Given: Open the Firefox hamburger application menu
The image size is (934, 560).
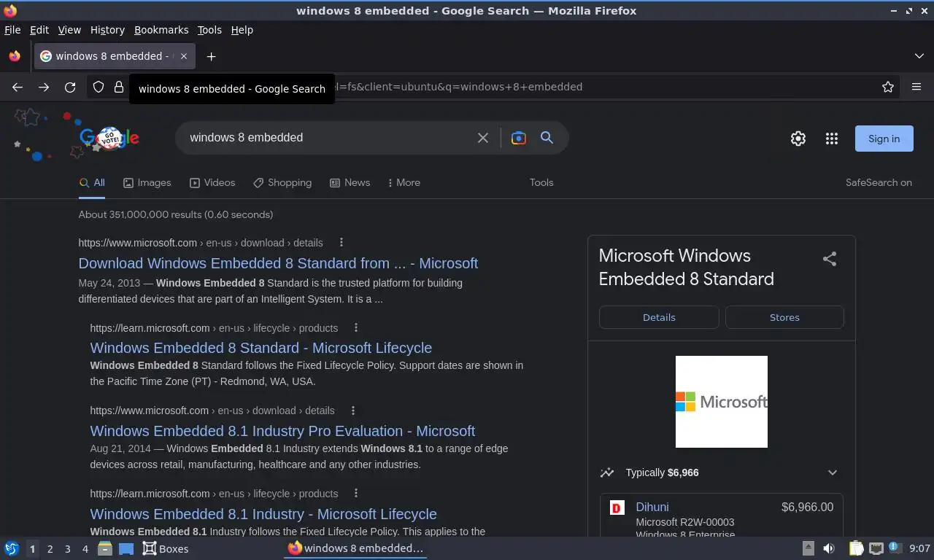Looking at the screenshot, I should (916, 87).
